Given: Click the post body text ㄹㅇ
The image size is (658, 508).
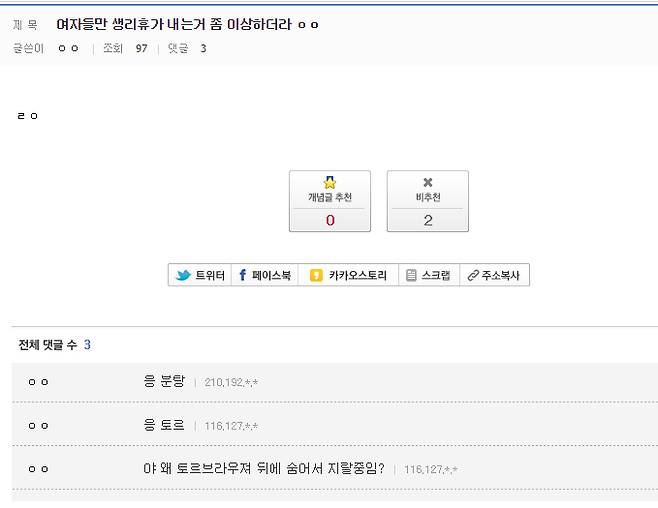Looking at the screenshot, I should tap(27, 117).
